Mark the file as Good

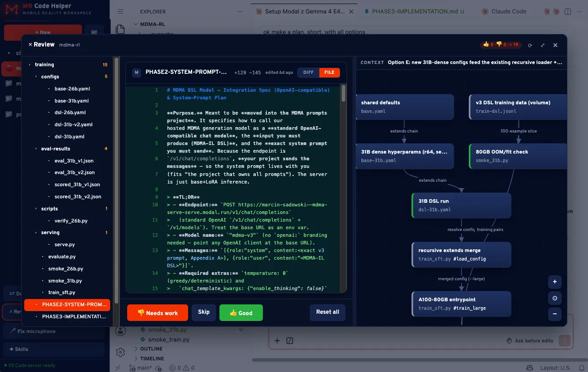pyautogui.click(x=241, y=313)
